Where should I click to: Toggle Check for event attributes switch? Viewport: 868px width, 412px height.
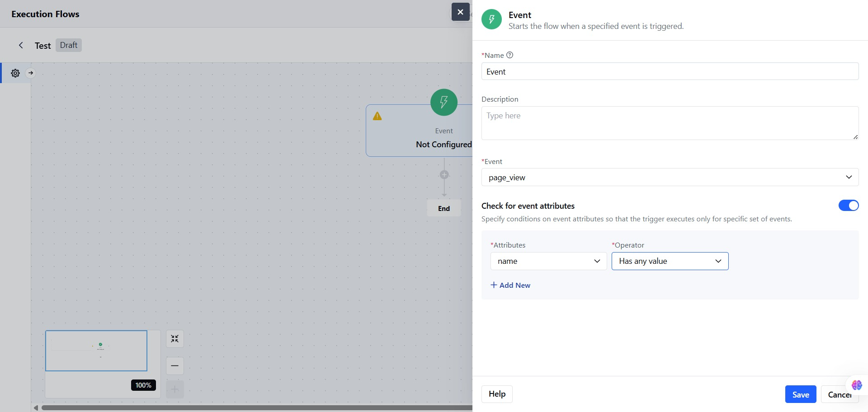point(849,206)
